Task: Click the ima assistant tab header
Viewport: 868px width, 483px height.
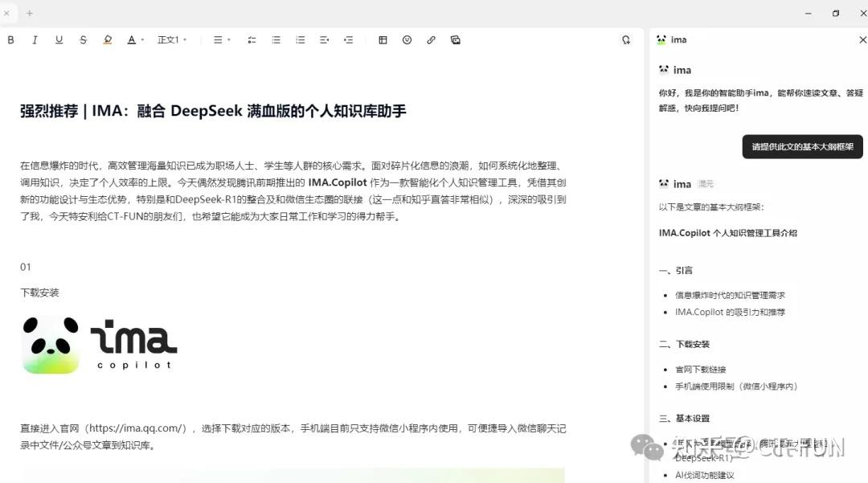Action: pyautogui.click(x=672, y=39)
